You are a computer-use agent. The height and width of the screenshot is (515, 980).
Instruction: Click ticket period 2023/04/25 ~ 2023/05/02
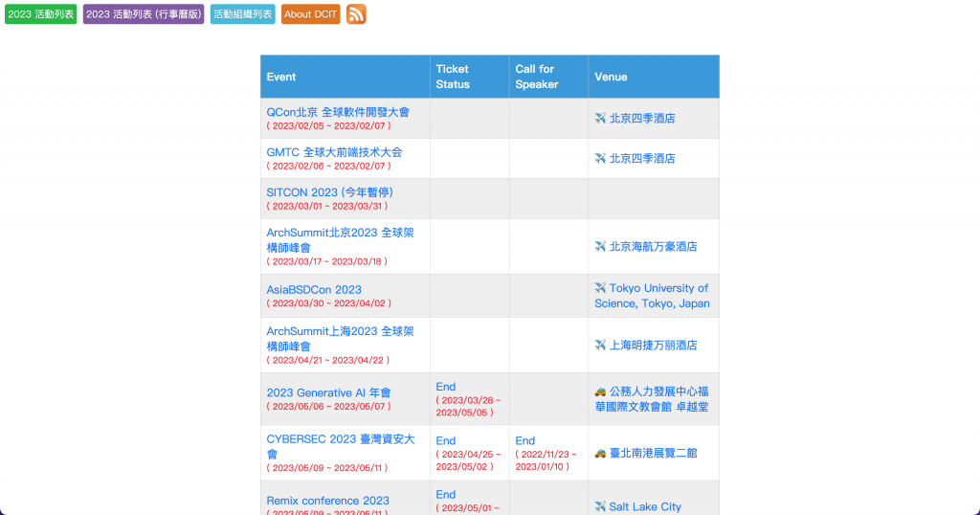468,460
